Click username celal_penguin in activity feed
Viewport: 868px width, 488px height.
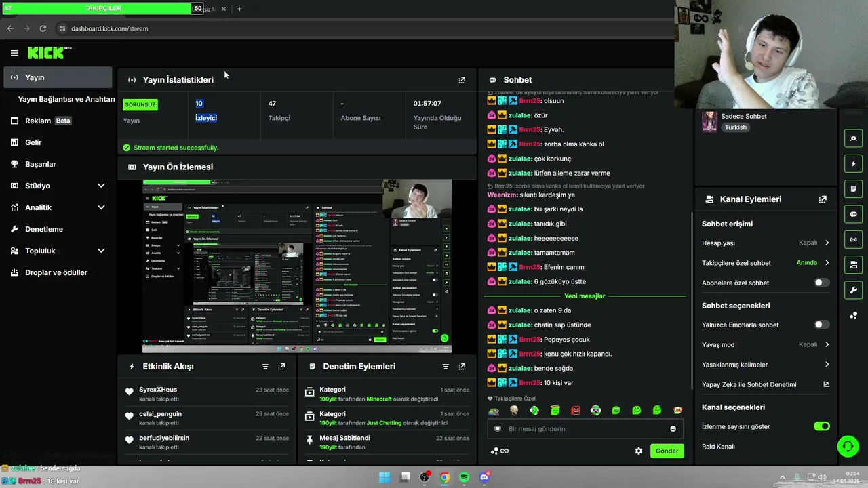[161, 414]
